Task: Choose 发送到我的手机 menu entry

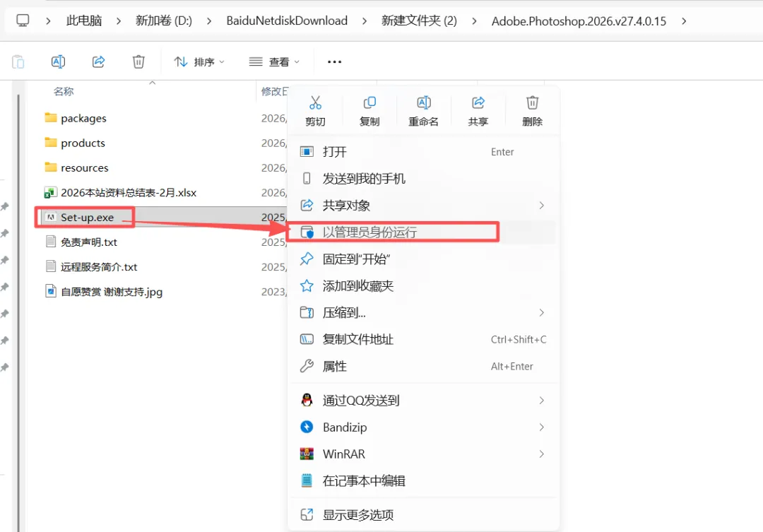Action: pyautogui.click(x=423, y=179)
